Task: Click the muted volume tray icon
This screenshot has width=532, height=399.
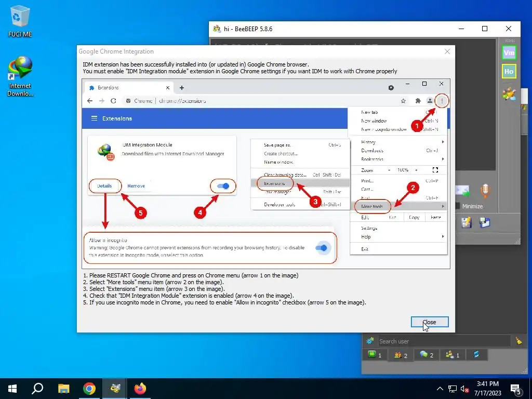Action: (x=464, y=389)
